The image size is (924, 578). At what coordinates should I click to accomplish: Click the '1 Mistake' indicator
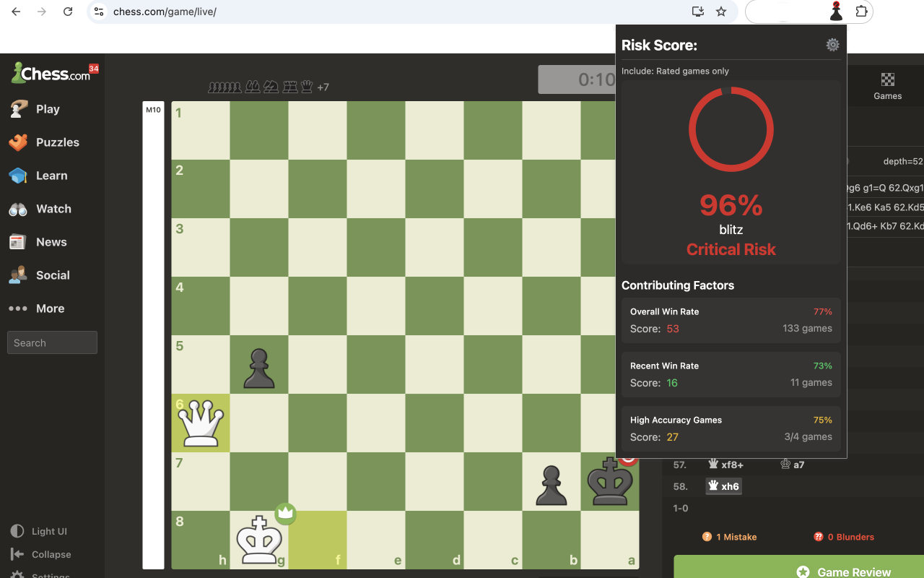click(x=730, y=537)
